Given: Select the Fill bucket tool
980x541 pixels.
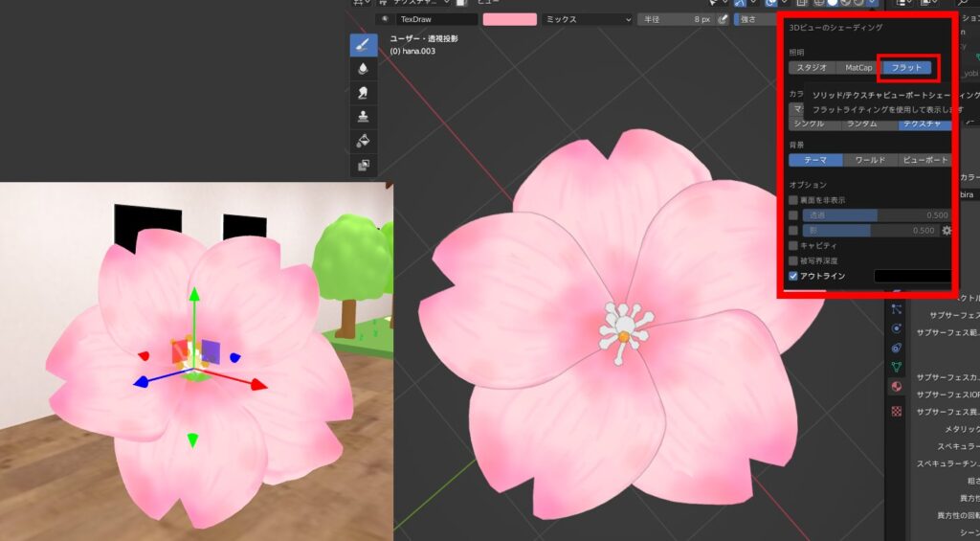Looking at the screenshot, I should (363, 141).
